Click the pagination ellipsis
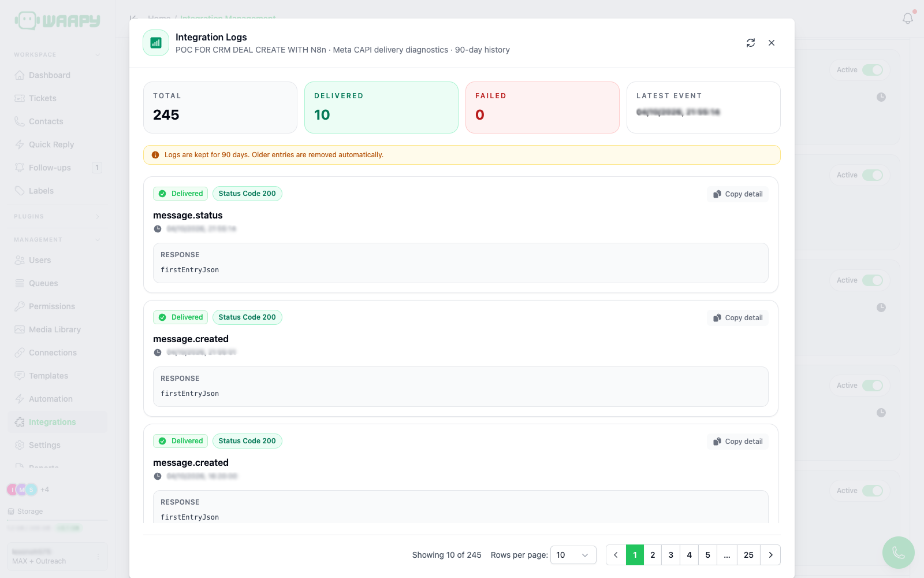The image size is (924, 578). 727,555
